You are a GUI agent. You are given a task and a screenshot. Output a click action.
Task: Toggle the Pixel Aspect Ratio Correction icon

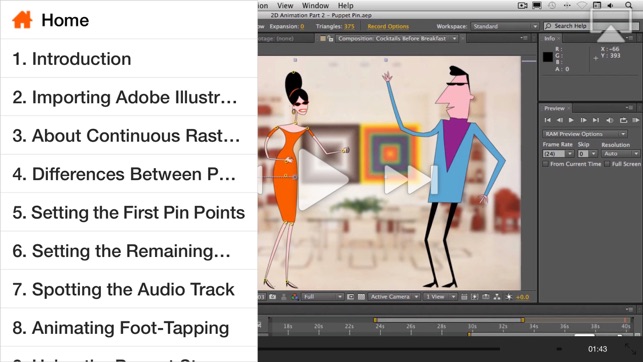tap(464, 297)
